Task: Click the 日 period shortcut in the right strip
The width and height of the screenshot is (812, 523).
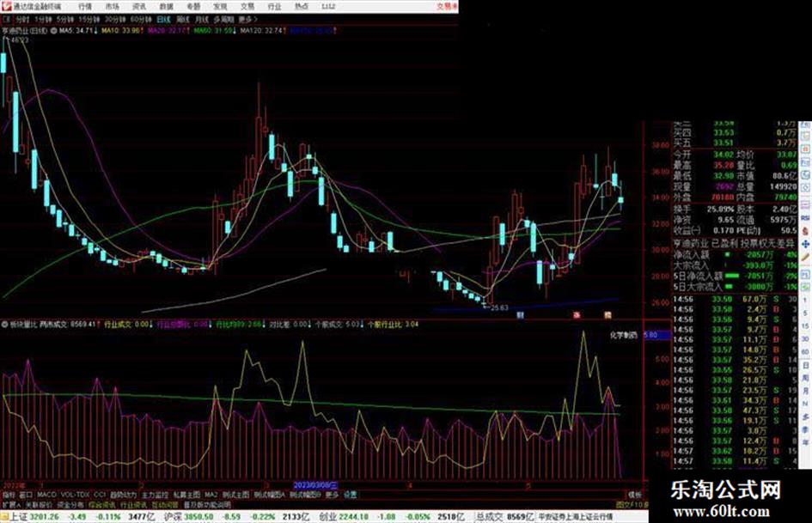Action: click(806, 366)
